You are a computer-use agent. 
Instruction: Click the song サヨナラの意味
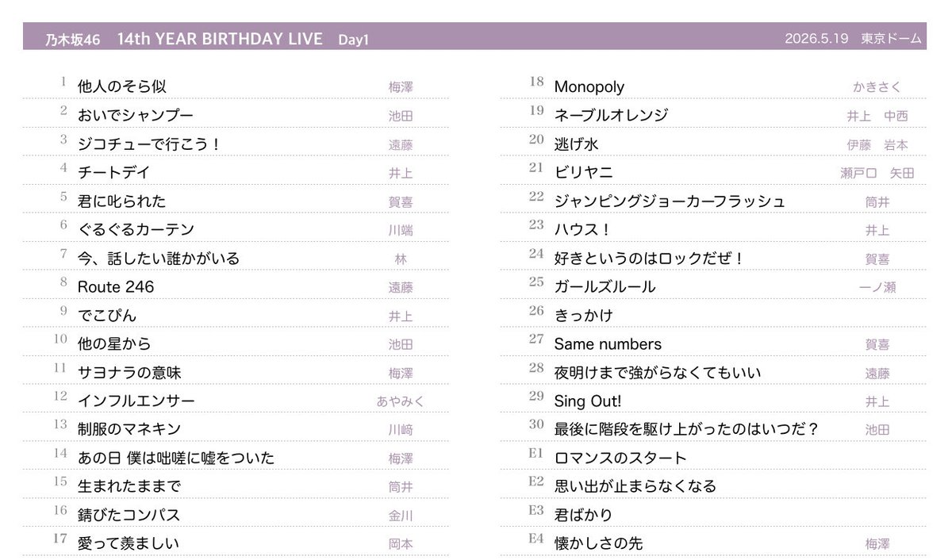tap(129, 372)
